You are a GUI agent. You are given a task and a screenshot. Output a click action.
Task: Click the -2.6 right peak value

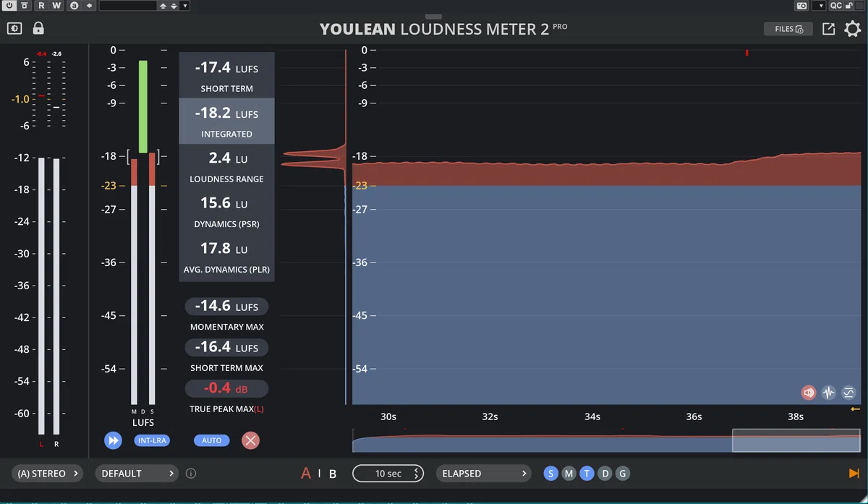pos(56,54)
